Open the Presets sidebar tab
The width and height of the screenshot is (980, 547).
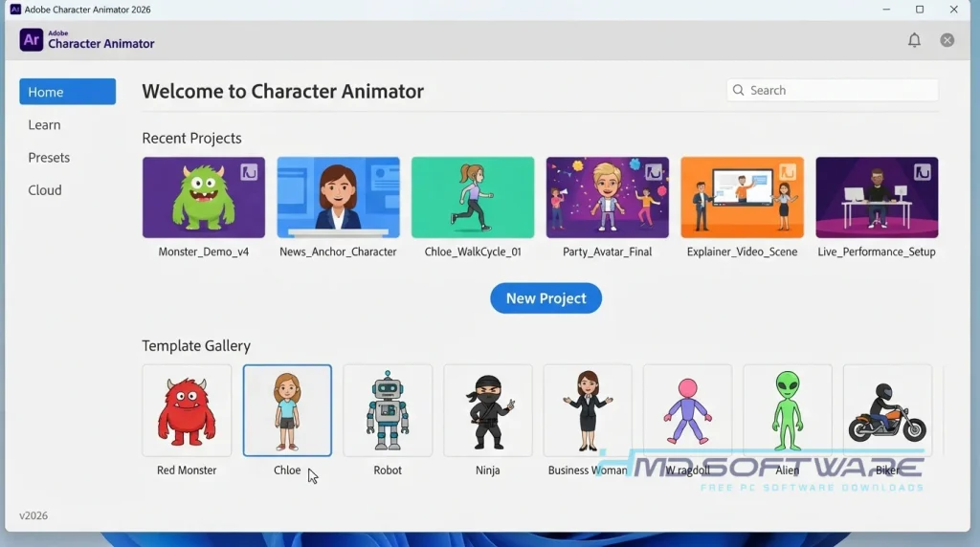[x=49, y=158]
